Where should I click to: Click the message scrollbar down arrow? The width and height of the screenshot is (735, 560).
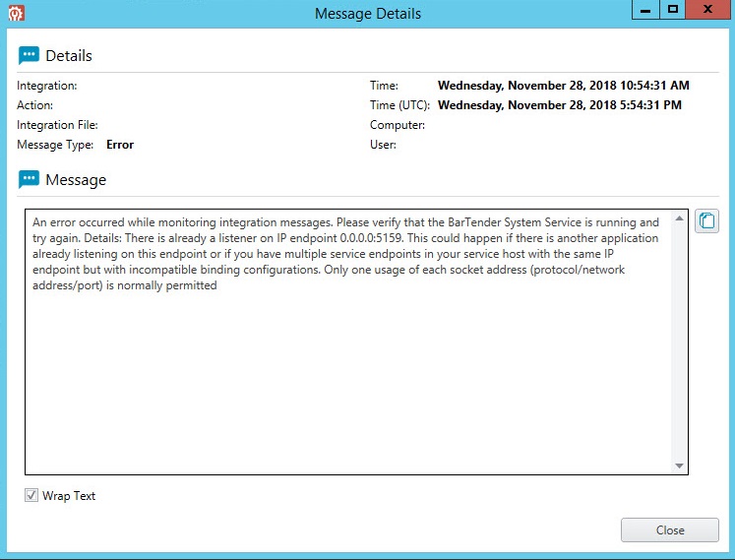pos(679,466)
